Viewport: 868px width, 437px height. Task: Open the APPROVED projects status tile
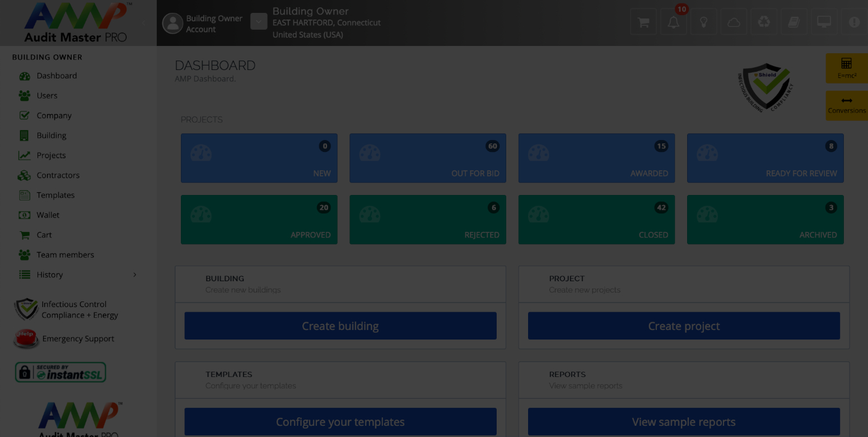point(259,220)
